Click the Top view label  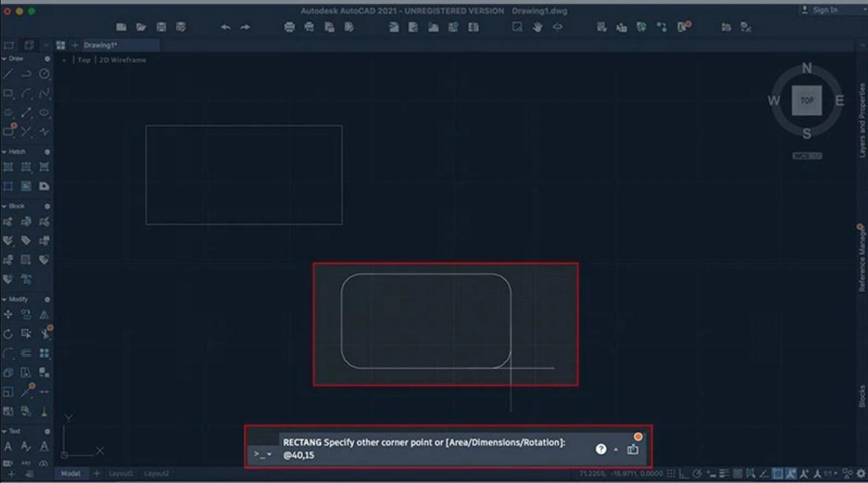coord(83,60)
